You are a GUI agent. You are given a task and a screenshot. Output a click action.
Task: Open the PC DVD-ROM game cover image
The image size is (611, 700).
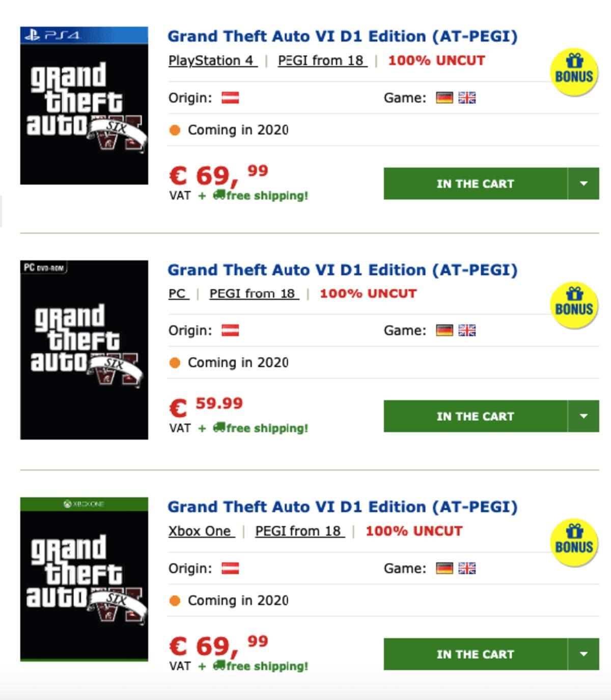click(84, 349)
